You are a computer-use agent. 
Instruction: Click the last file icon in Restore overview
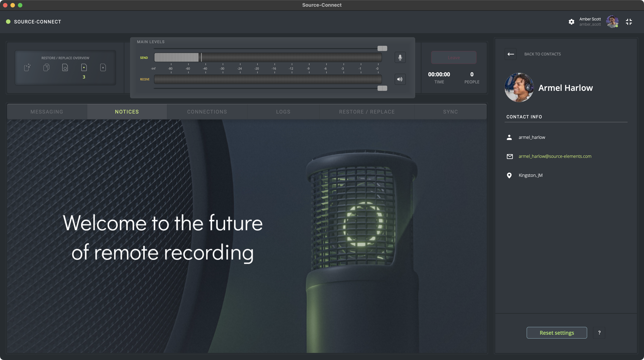(x=103, y=67)
